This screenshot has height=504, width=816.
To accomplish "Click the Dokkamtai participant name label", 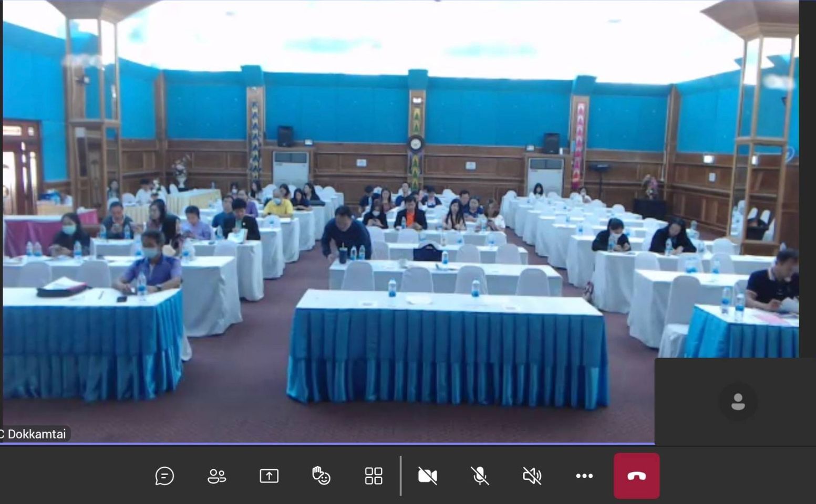I will (35, 434).
